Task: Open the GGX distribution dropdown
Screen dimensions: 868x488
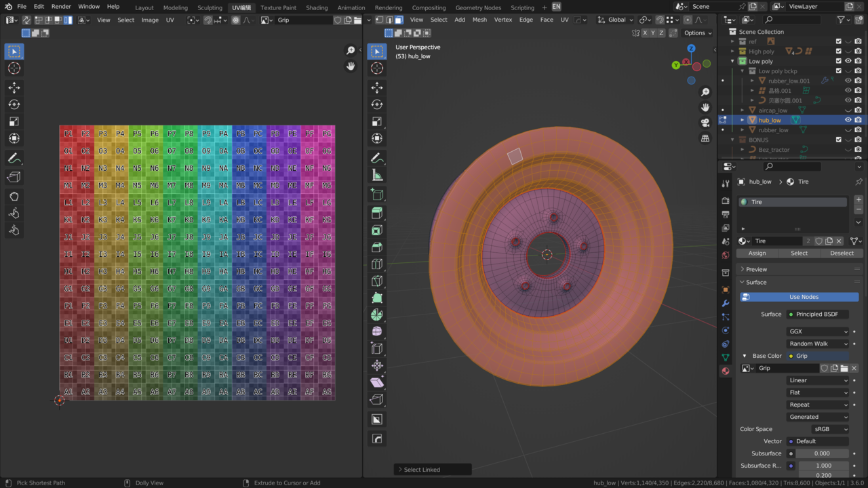Action: (817, 331)
